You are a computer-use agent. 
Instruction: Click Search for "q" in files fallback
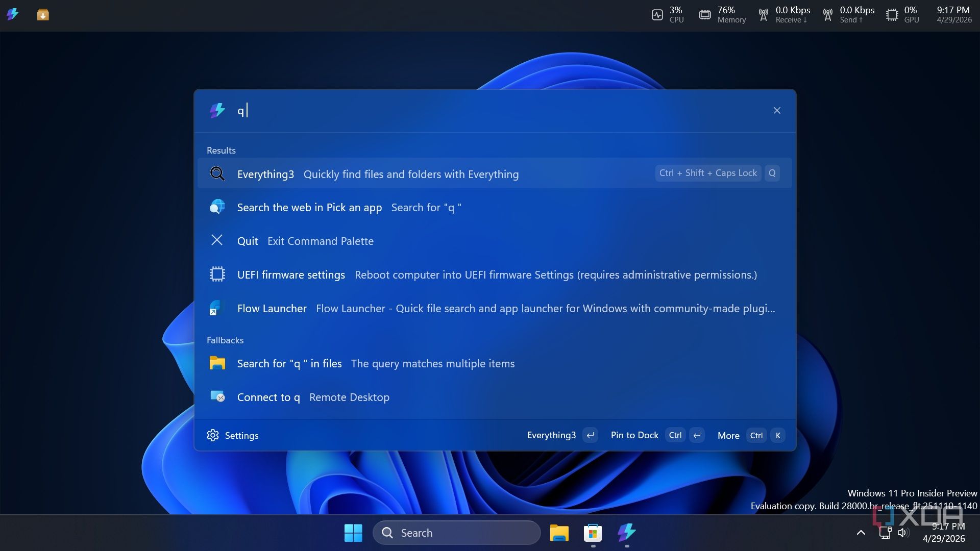pos(495,363)
